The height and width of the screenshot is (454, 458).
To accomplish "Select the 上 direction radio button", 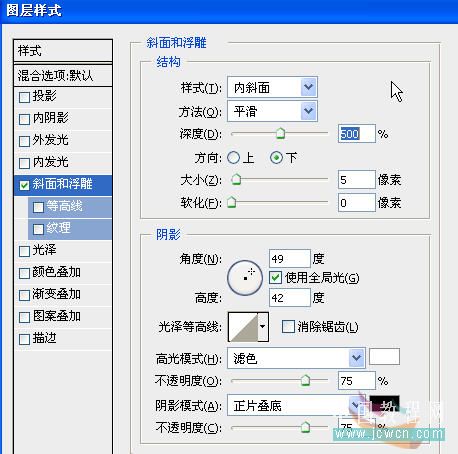I will click(x=234, y=158).
